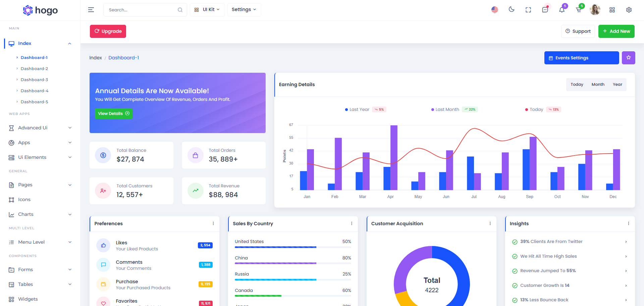
Task: Click the red Upgrade button
Action: pos(108,31)
